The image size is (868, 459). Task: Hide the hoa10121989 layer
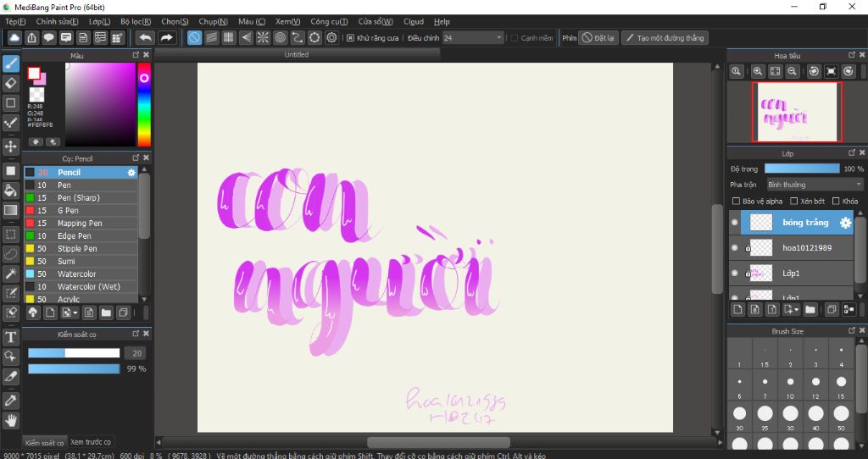point(735,248)
